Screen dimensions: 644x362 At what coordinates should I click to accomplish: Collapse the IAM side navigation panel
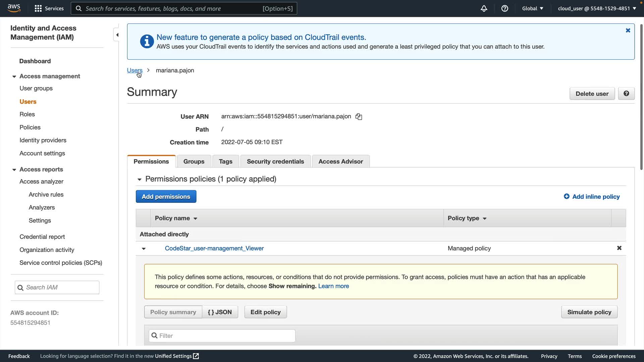117,35
